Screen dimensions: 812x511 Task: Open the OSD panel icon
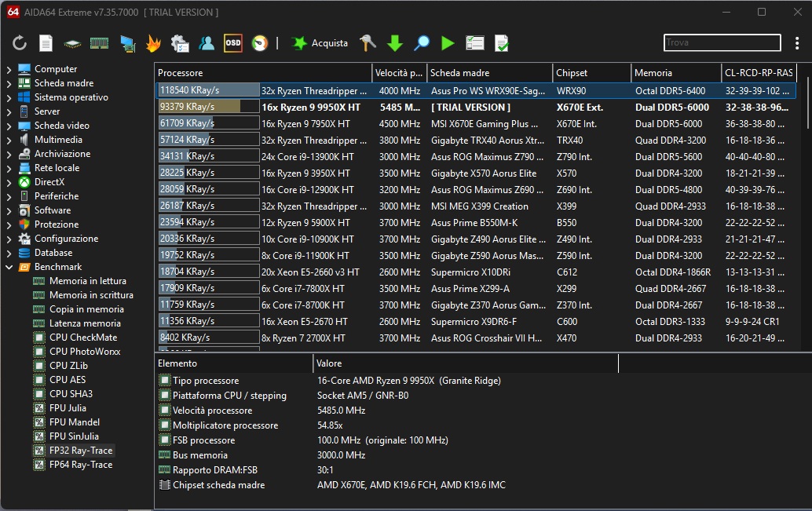[233, 43]
